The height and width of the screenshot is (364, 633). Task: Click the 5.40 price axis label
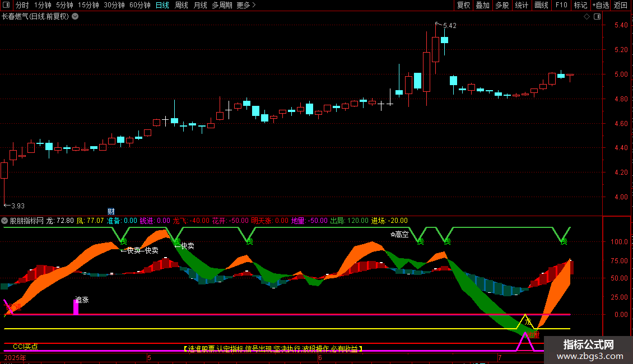tap(621, 25)
